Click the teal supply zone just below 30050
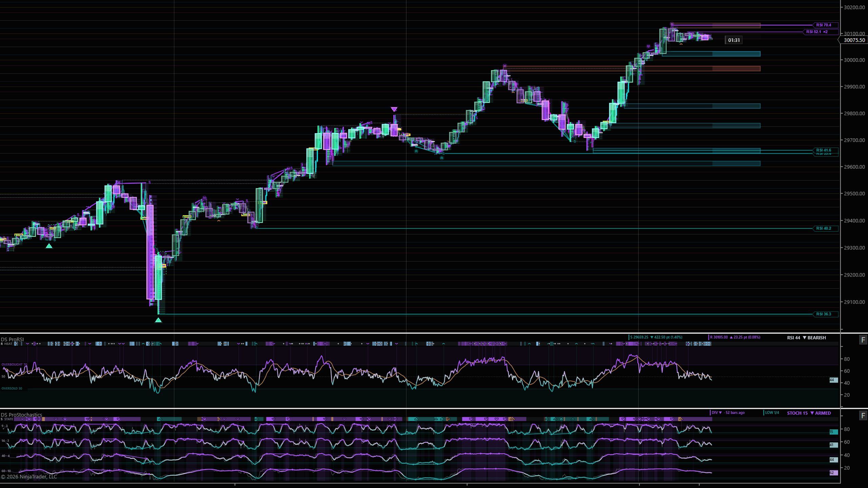 tap(711, 54)
